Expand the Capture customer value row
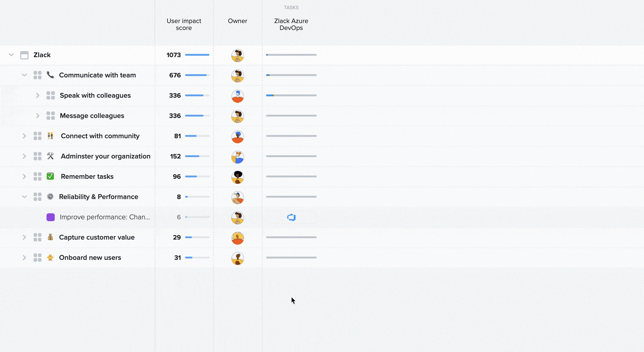The height and width of the screenshot is (352, 644). click(x=24, y=237)
